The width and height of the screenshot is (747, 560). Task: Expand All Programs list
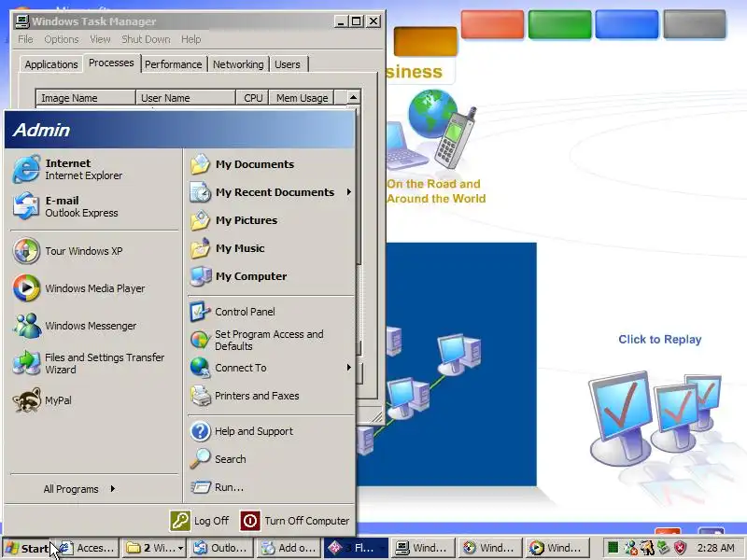(79, 489)
